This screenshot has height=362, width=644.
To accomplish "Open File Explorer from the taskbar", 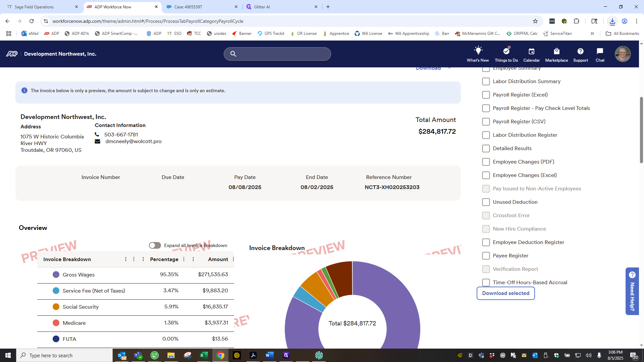I will click(x=171, y=355).
